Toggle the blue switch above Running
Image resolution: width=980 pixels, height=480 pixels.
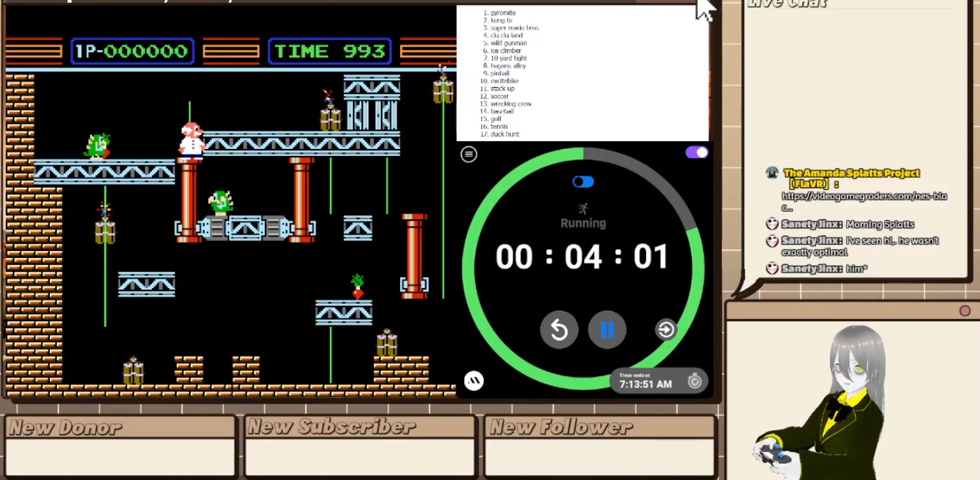(x=583, y=182)
